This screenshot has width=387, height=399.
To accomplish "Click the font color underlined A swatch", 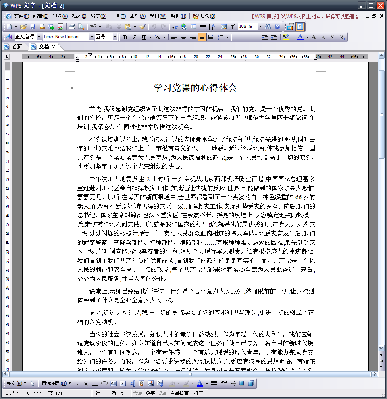I will coord(300,37).
